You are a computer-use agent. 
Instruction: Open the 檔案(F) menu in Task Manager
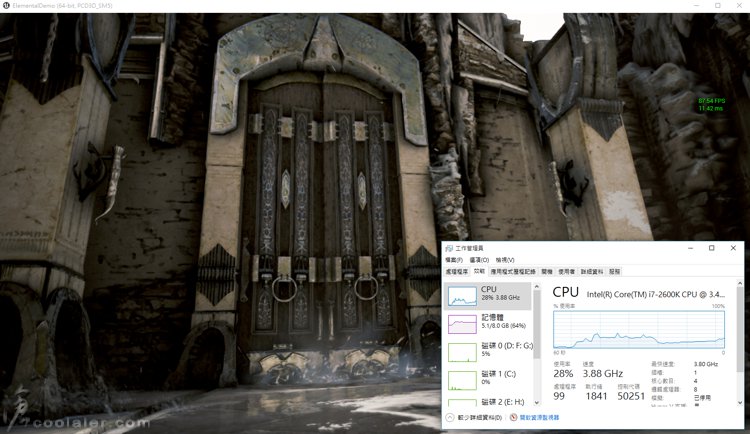click(x=453, y=260)
